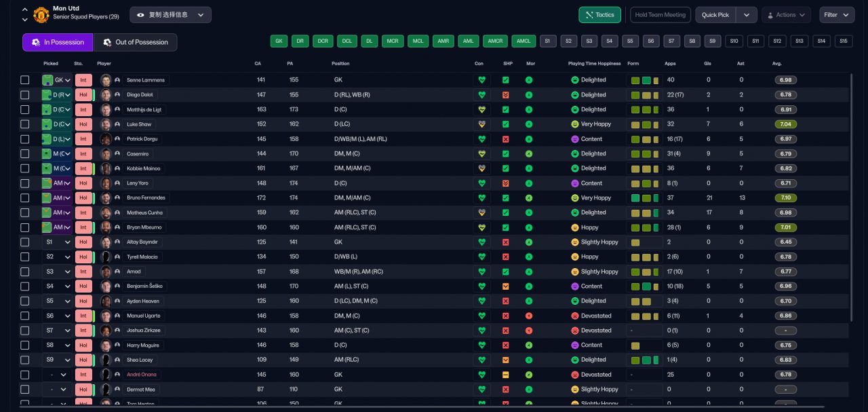Click Kobbie Mainoo's condition heart icon
Viewport: 868px width, 412px height.
pos(482,168)
